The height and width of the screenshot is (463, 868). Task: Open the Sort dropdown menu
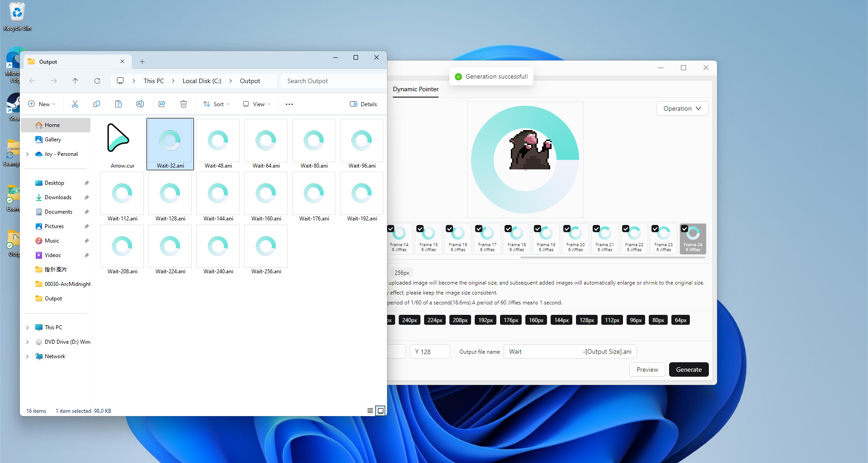point(217,104)
